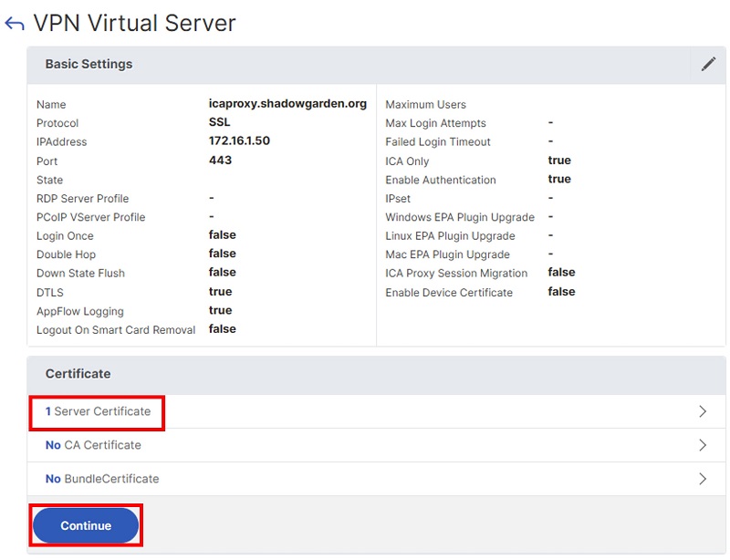Click Enable Device Certificate false value
The width and height of the screenshot is (730, 560).
pos(561,292)
